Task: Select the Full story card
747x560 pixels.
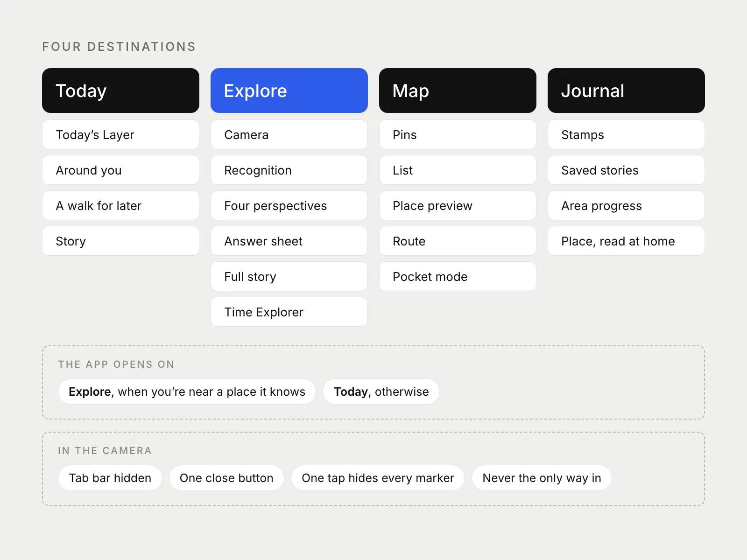Action: click(x=289, y=277)
